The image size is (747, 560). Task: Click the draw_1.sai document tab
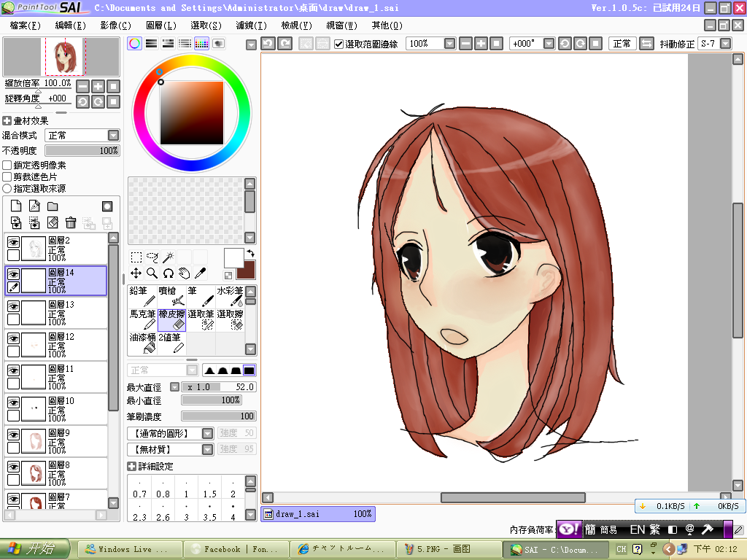point(318,514)
